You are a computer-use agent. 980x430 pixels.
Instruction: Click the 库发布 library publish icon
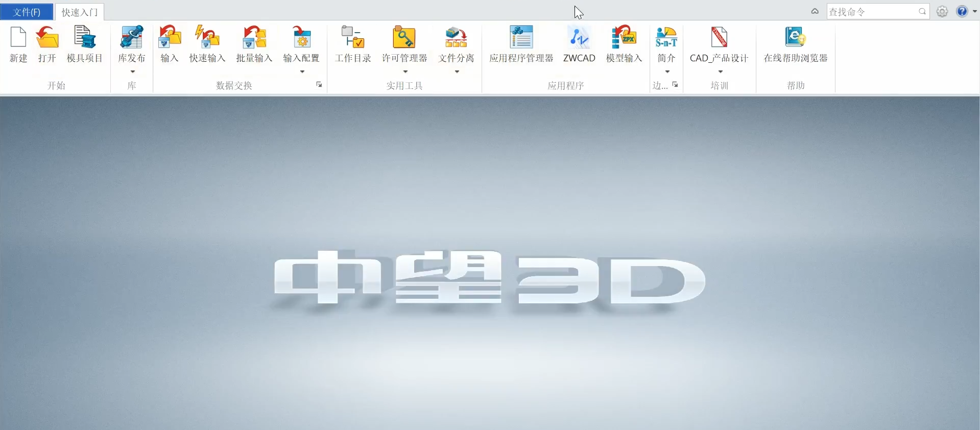[x=132, y=38]
